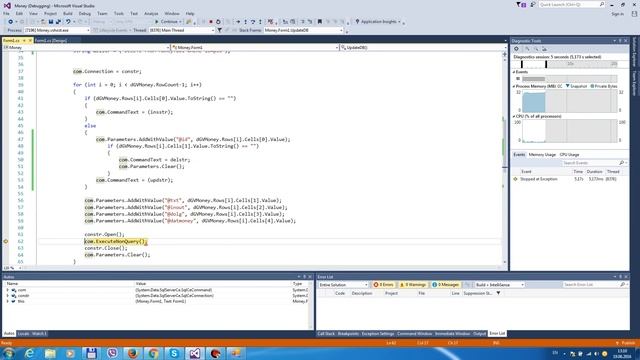Click the Undo icon in toolbar
This screenshot has width=640, height=360.
coord(68,22)
